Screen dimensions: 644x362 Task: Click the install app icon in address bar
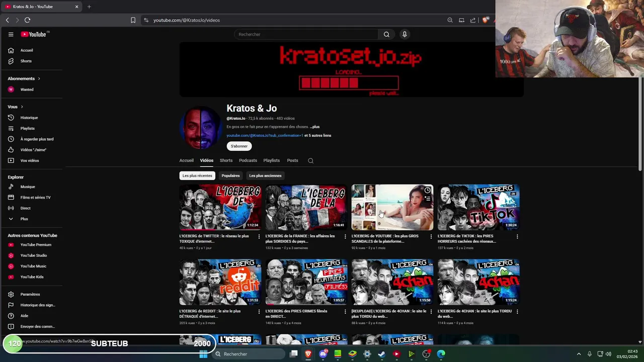461,20
